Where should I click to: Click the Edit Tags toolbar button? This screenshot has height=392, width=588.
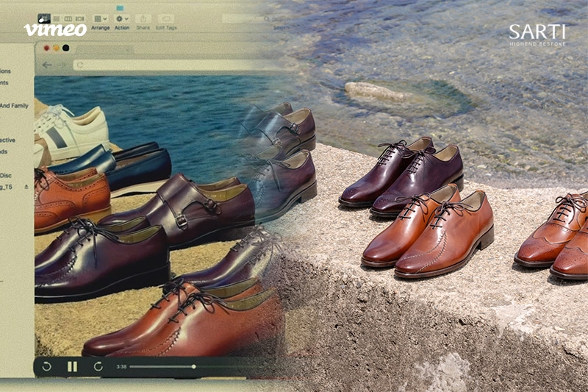point(166,18)
